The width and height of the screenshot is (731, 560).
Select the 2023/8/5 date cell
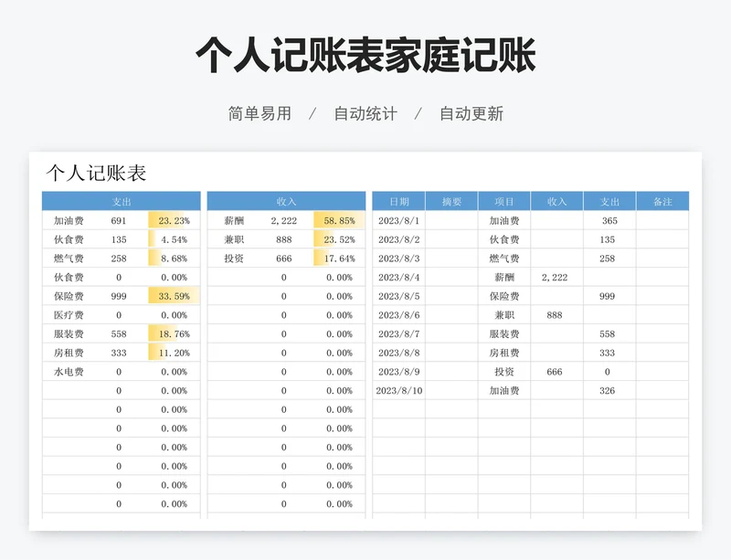[398, 296]
